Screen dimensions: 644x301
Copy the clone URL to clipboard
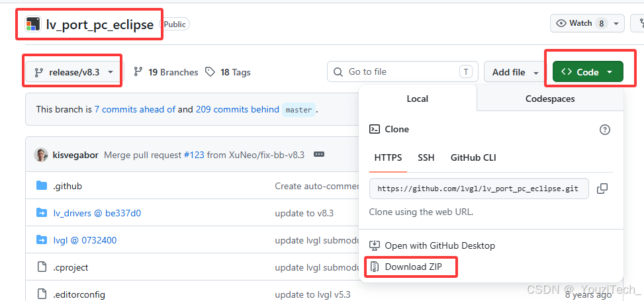coord(602,189)
